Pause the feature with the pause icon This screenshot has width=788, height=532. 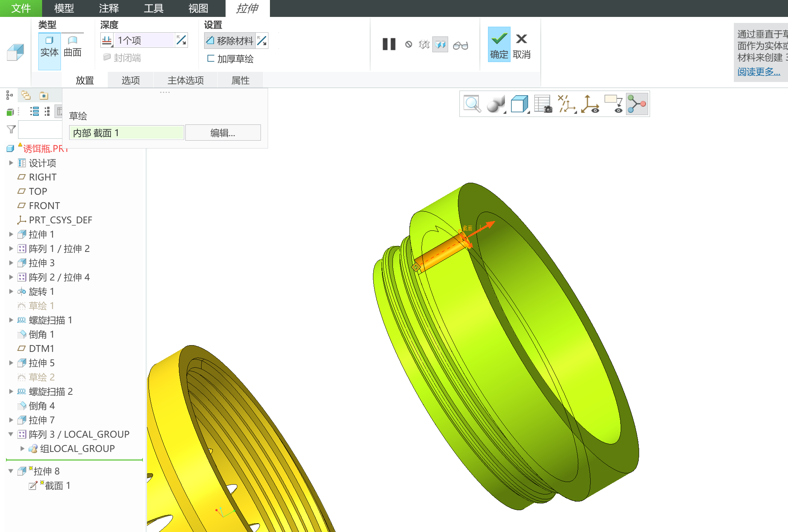click(x=389, y=44)
